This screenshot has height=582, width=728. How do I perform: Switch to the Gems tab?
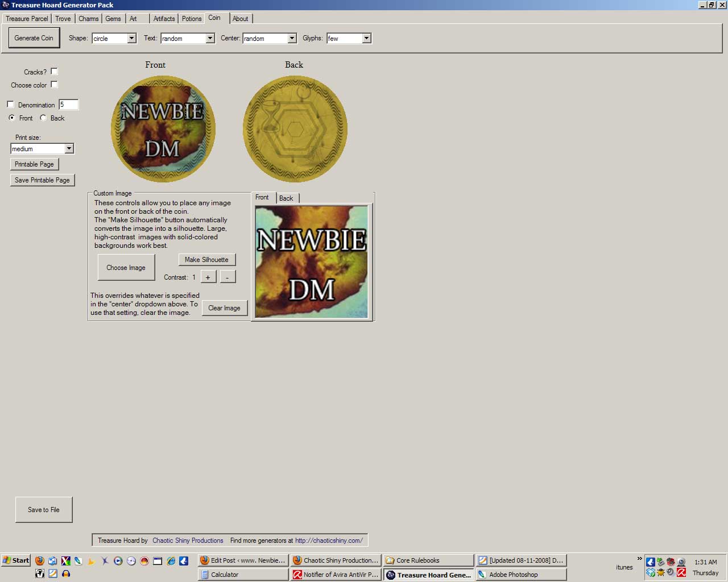pyautogui.click(x=113, y=19)
